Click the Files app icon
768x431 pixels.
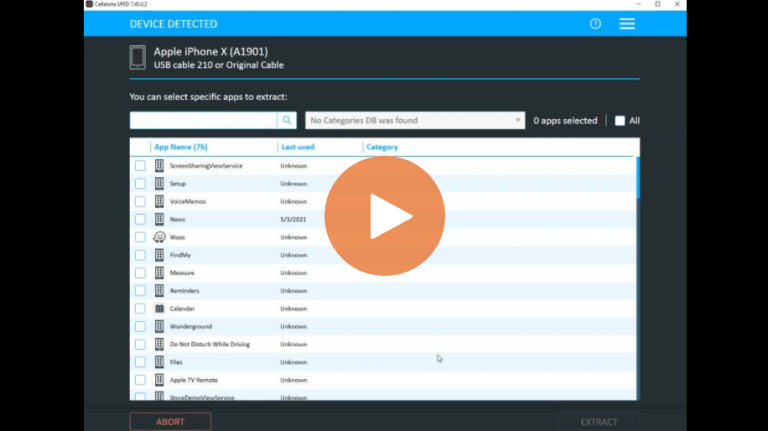[159, 362]
